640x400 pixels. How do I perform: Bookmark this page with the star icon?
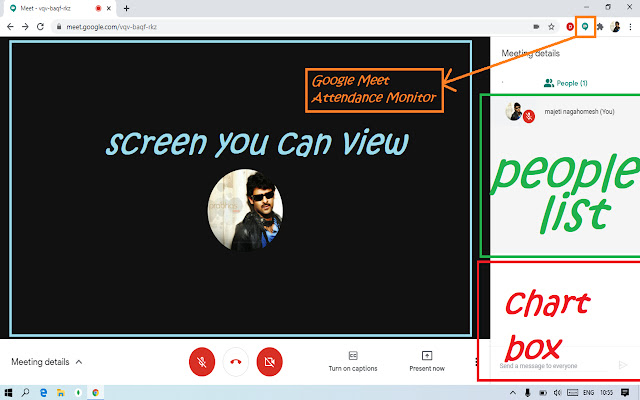551,27
